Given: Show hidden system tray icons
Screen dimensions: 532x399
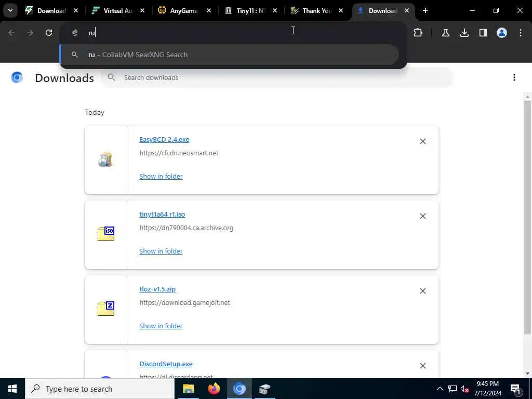Looking at the screenshot, I should pyautogui.click(x=440, y=389).
